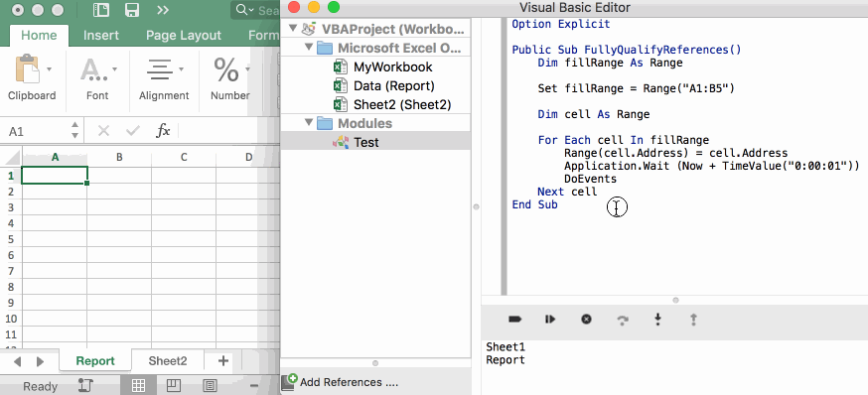The image size is (868, 395).
Task: Click the macro recording status bar icon
Action: tap(85, 385)
